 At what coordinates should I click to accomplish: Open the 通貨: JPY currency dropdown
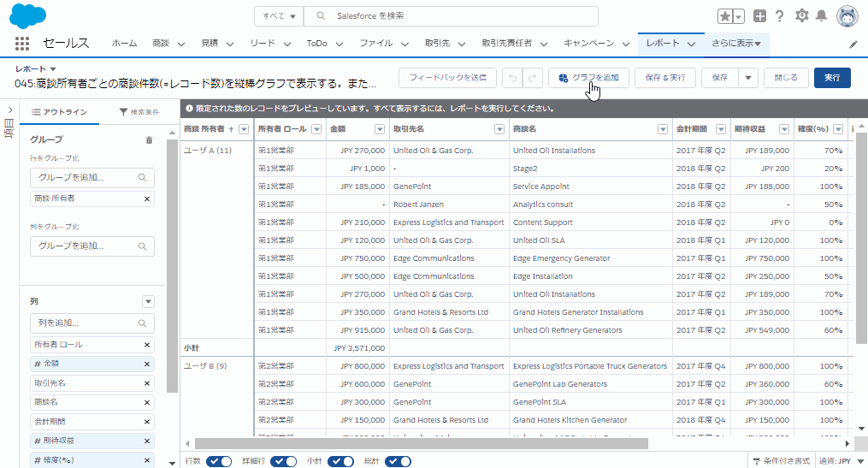coord(841,461)
